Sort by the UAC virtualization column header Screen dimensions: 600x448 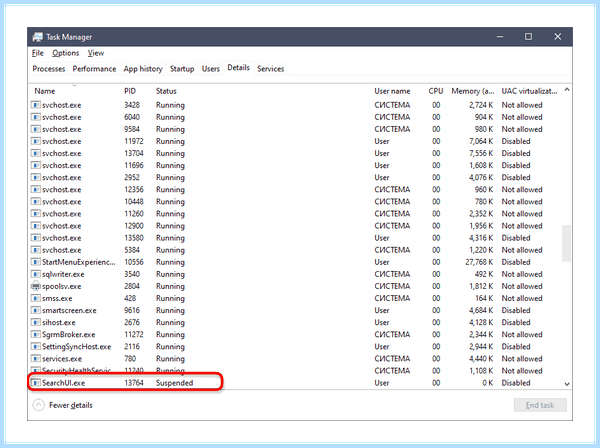coord(529,91)
